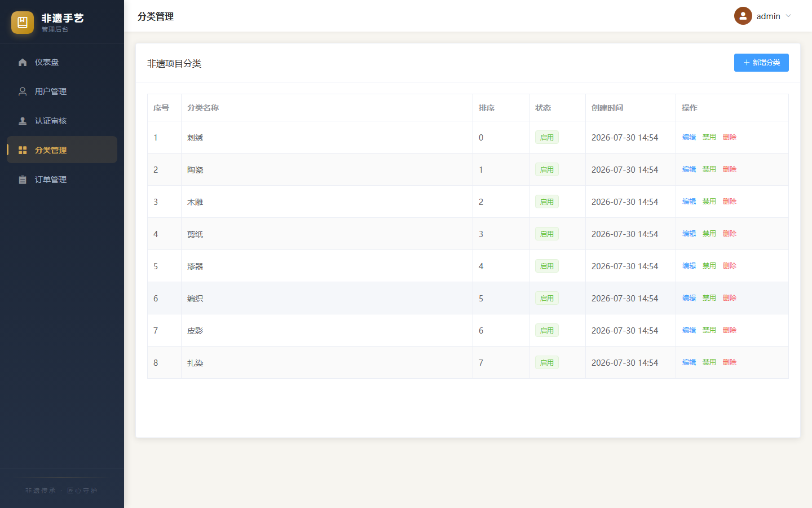The width and height of the screenshot is (812, 508).
Task: Click the 启用 status tag for 皮影
Action: (x=547, y=330)
